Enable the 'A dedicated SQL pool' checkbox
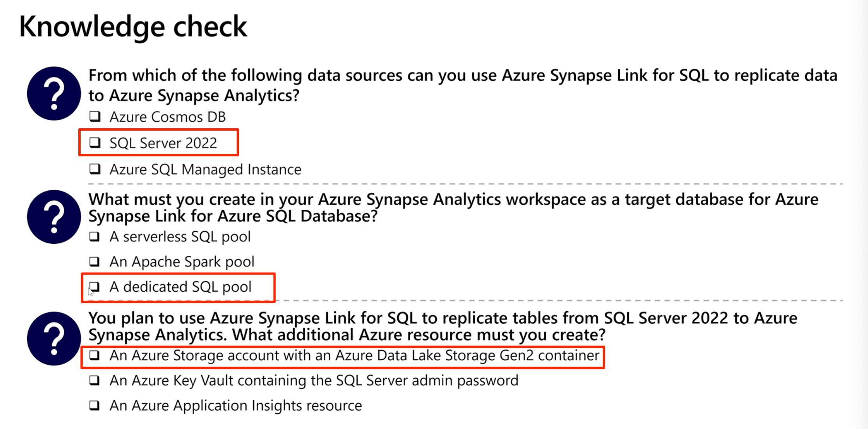Image resolution: width=868 pixels, height=429 pixels. [x=95, y=287]
